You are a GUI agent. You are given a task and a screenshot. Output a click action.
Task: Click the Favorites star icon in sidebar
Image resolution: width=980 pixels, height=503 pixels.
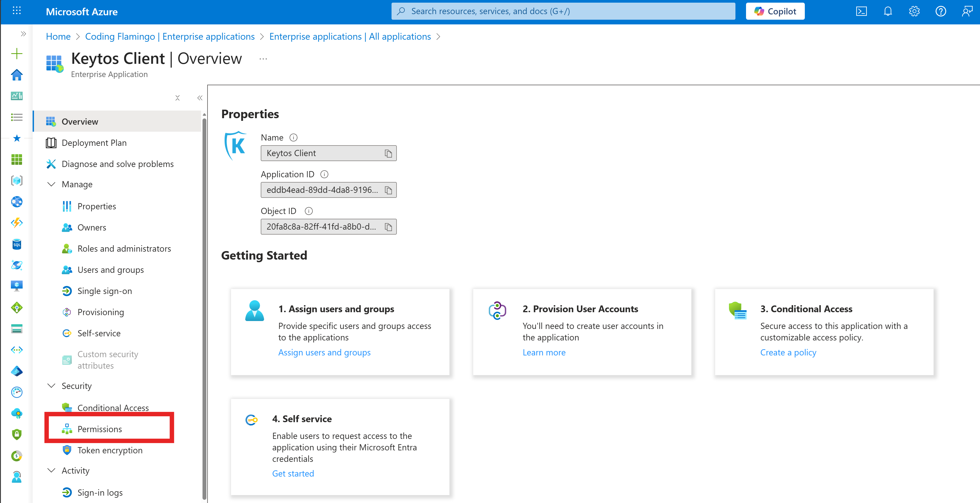tap(17, 138)
